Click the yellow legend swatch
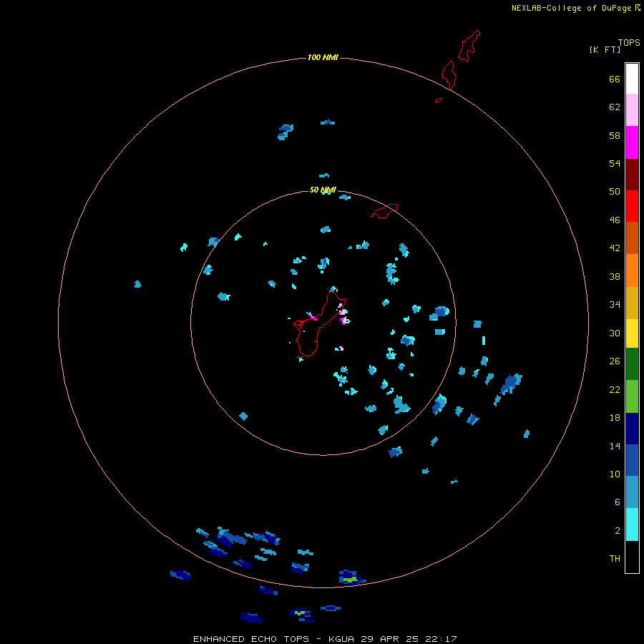Viewport: 644px width, 644px height. (x=632, y=333)
